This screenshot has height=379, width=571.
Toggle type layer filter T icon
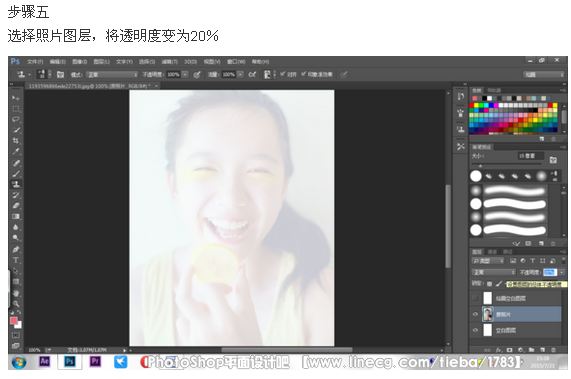click(x=533, y=261)
